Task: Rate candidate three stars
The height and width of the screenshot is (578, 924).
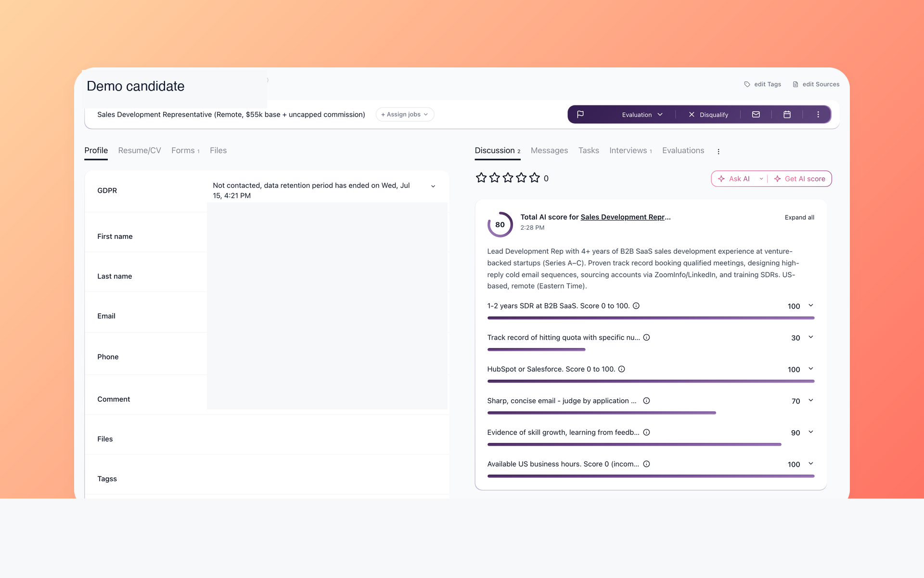Action: coord(508,178)
